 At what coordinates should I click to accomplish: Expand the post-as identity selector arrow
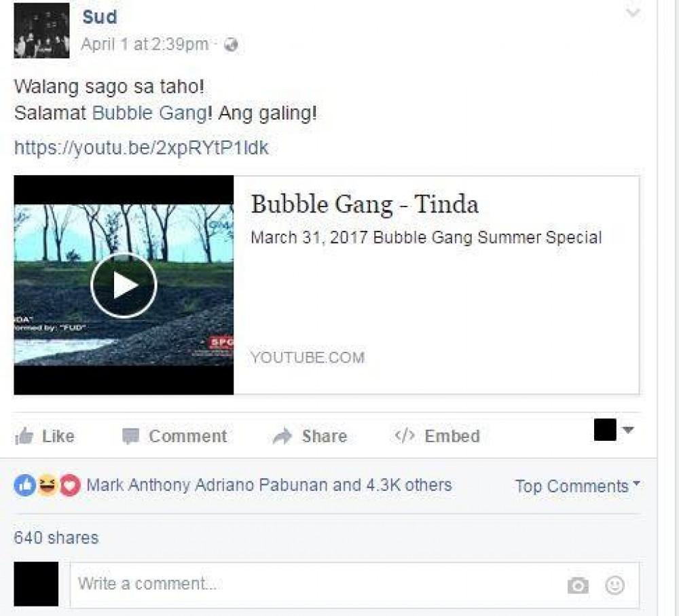tap(628, 430)
